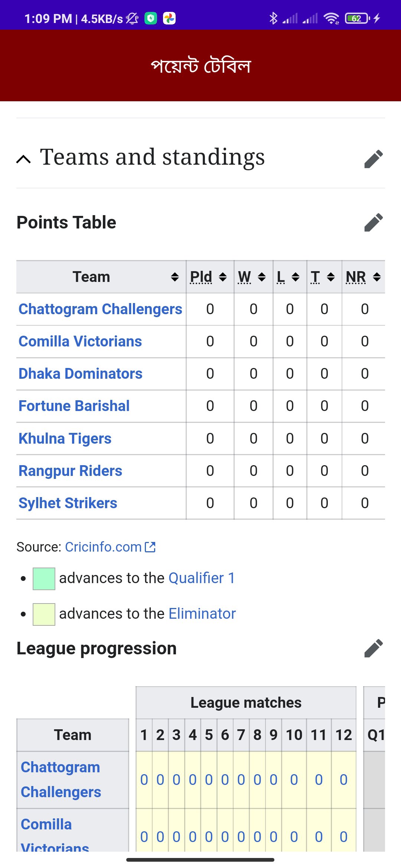The image size is (401, 868).
Task: Open the Sylhet Strikers team page
Action: 68,503
